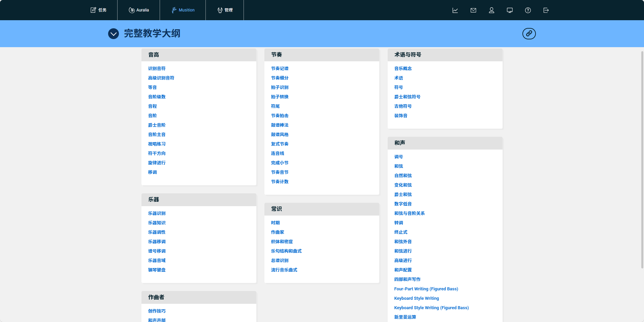
Task: Open the 节奏计数 topic
Action: click(x=280, y=182)
